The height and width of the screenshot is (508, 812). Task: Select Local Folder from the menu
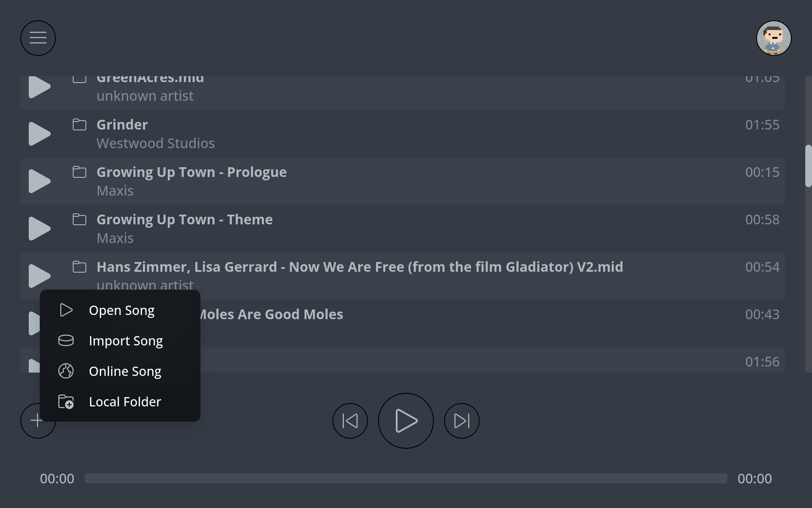[x=125, y=401]
